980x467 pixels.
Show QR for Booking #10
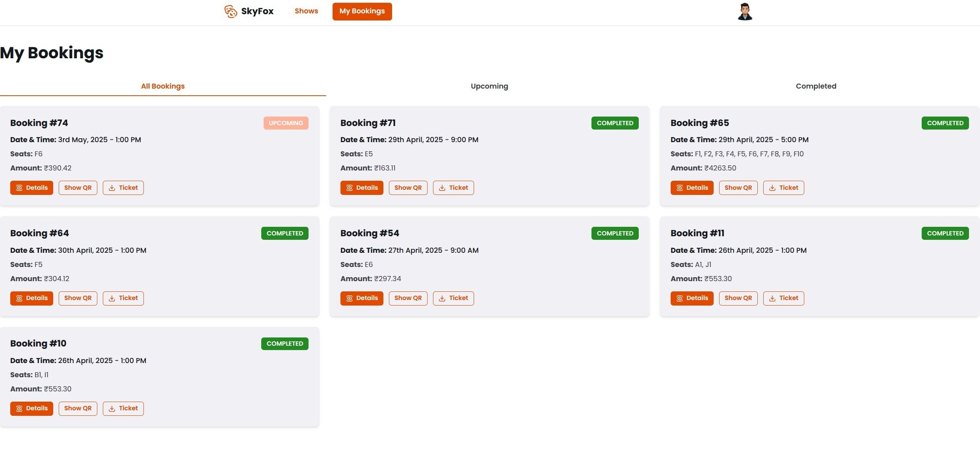click(78, 408)
